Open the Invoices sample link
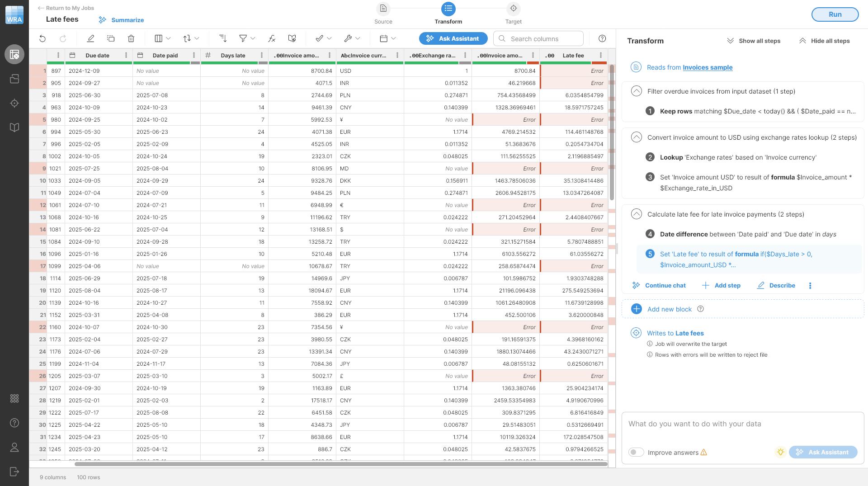This screenshot has height=486, width=868. pyautogui.click(x=708, y=67)
